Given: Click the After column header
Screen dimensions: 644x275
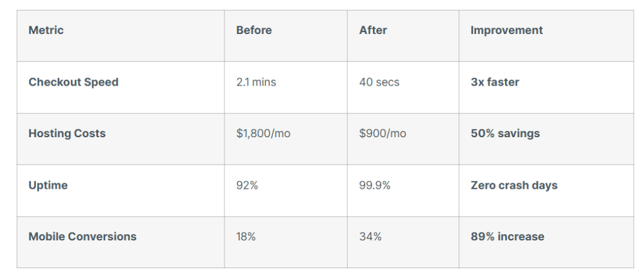Looking at the screenshot, I should 373,30.
